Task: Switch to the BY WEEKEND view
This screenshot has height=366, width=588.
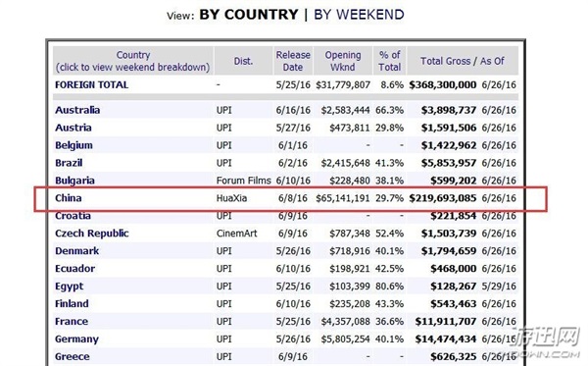Action: (359, 15)
